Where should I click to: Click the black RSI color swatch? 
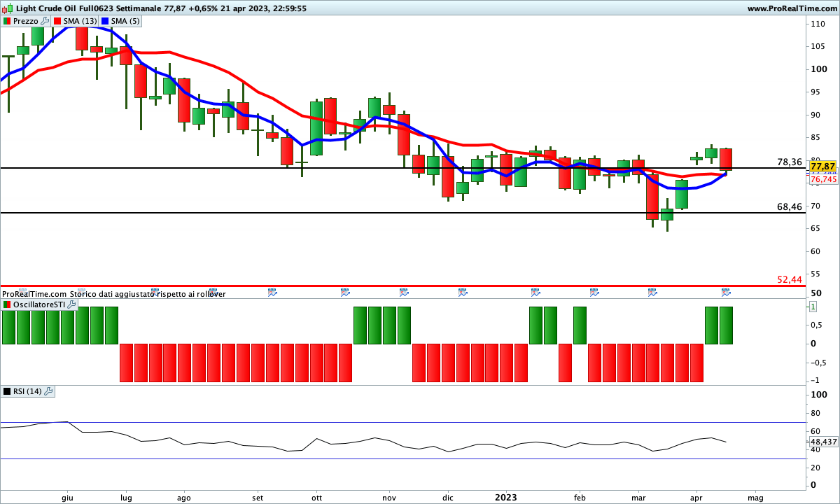point(7,391)
